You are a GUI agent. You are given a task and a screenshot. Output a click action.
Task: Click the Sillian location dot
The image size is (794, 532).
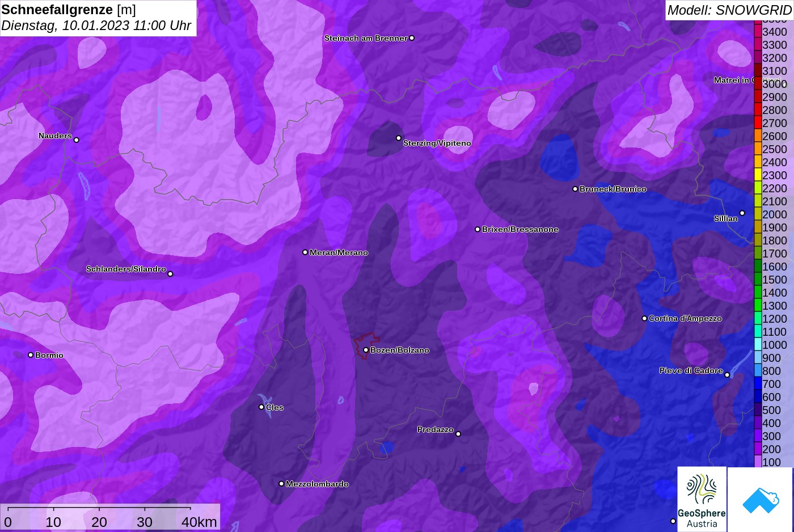pyautogui.click(x=742, y=213)
